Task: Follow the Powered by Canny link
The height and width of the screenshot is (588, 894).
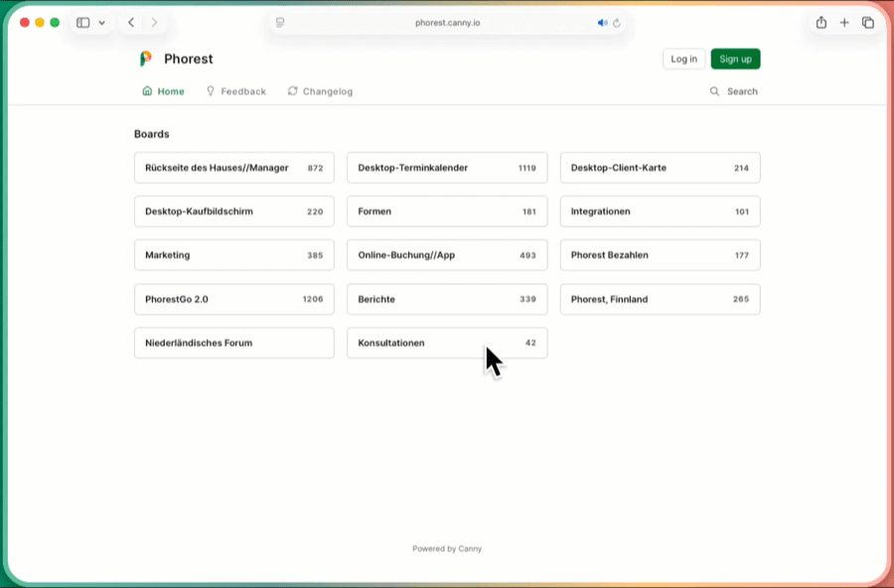Action: pyautogui.click(x=447, y=548)
